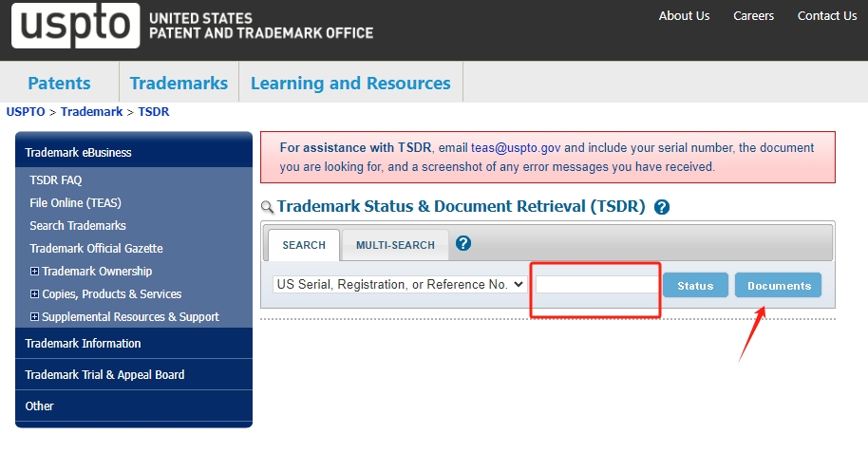Open the Trademarks menu

pyautogui.click(x=179, y=83)
